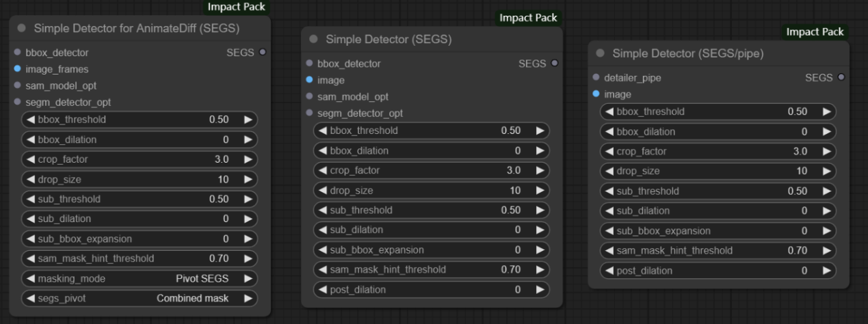Click image input port on SEGS/pipe node
The height and width of the screenshot is (324, 868).
(x=596, y=94)
